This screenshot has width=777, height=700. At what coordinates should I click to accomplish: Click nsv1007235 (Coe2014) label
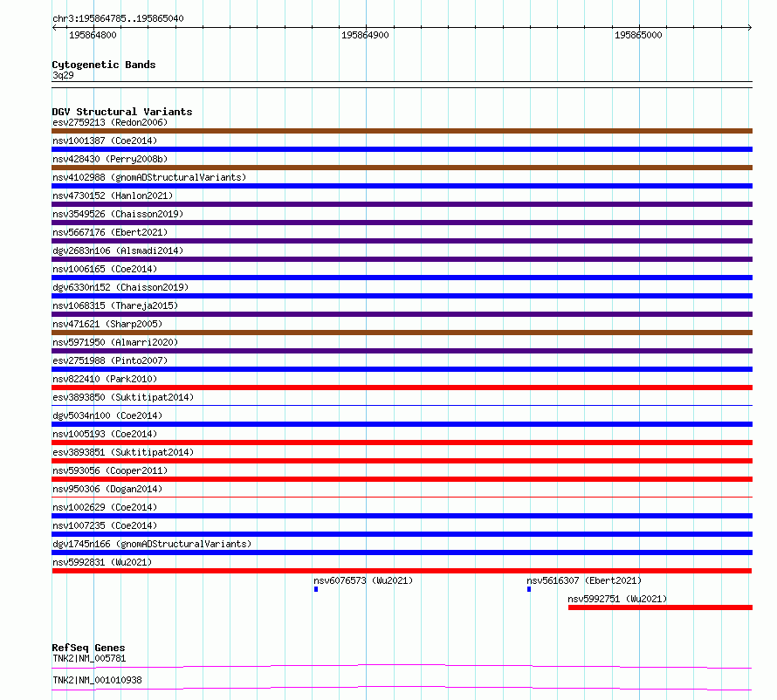(x=105, y=525)
